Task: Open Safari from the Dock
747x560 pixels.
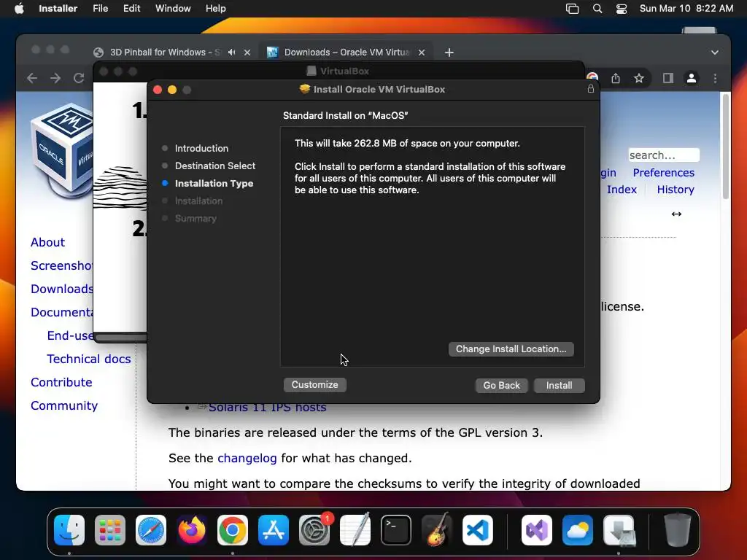Action: (150, 529)
